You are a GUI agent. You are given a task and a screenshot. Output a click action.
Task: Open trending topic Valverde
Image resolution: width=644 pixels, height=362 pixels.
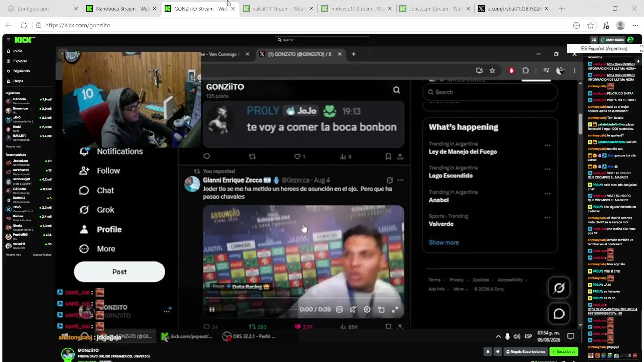coord(441,224)
